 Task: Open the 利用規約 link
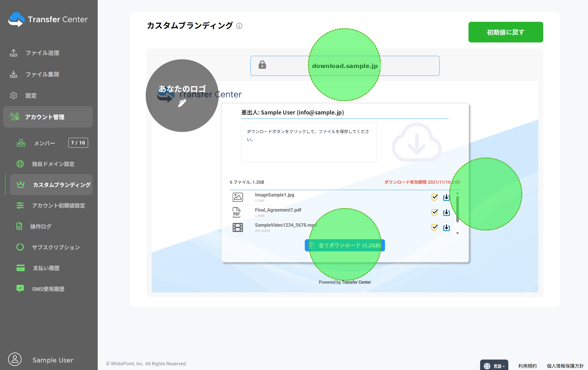[527, 366]
